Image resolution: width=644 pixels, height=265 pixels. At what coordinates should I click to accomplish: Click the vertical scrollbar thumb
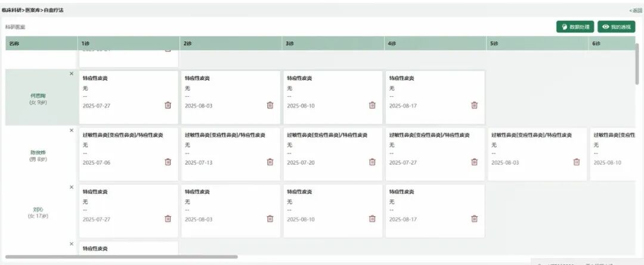(x=637, y=64)
